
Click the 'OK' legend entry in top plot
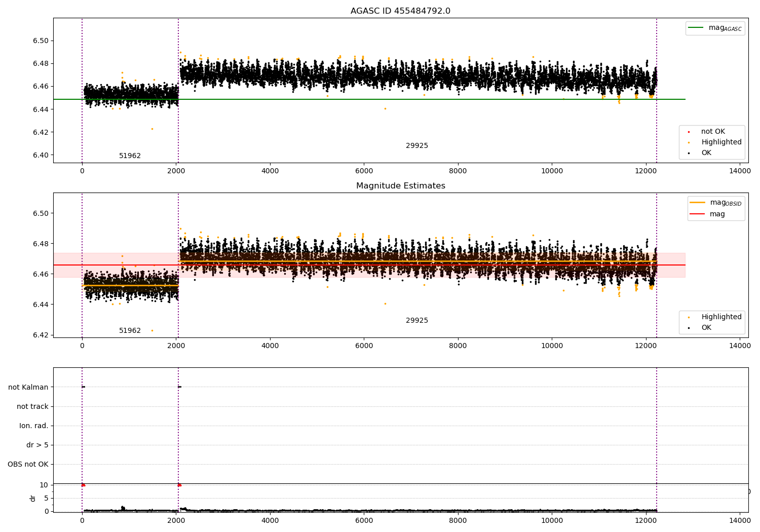point(706,153)
